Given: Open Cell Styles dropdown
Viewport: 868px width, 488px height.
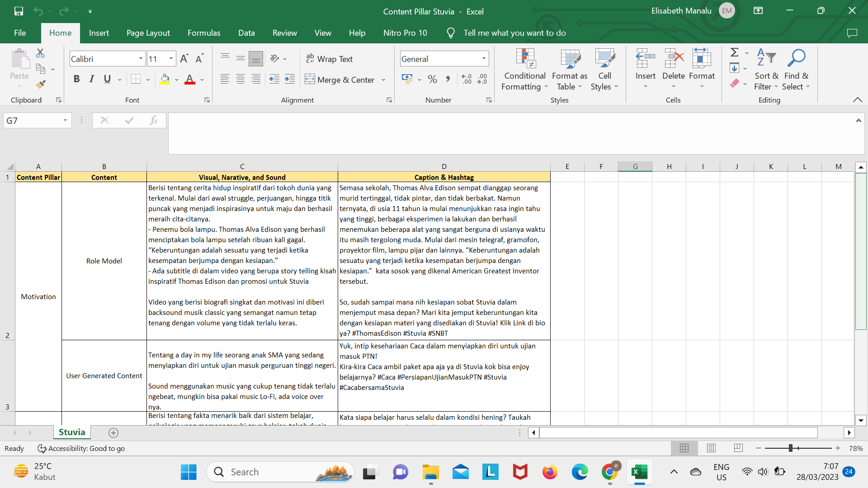Looking at the screenshot, I should 604,69.
